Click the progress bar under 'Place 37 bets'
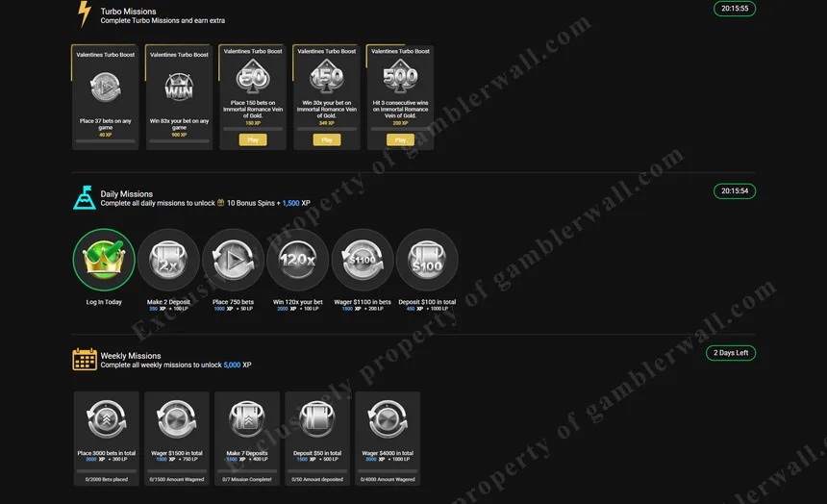827x504 pixels. point(106,141)
